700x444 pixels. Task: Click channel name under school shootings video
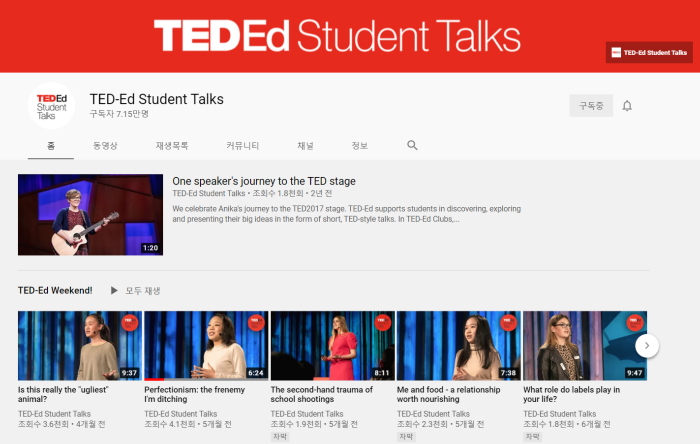(307, 414)
